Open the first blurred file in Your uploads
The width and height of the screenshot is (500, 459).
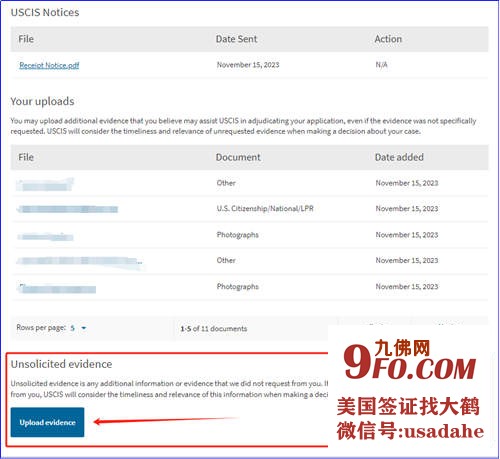point(45,184)
